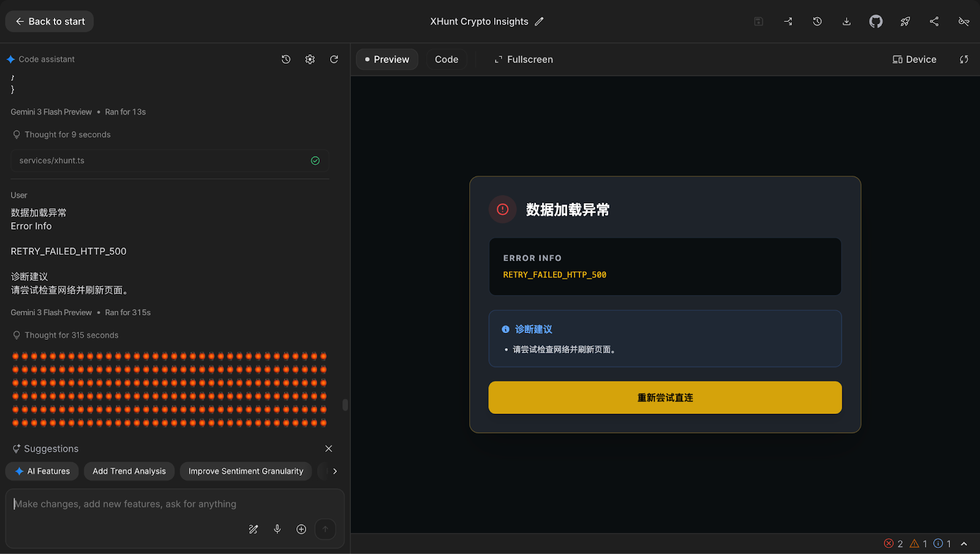
Task: Expand 'Thought for 315 seconds' section
Action: tap(71, 335)
